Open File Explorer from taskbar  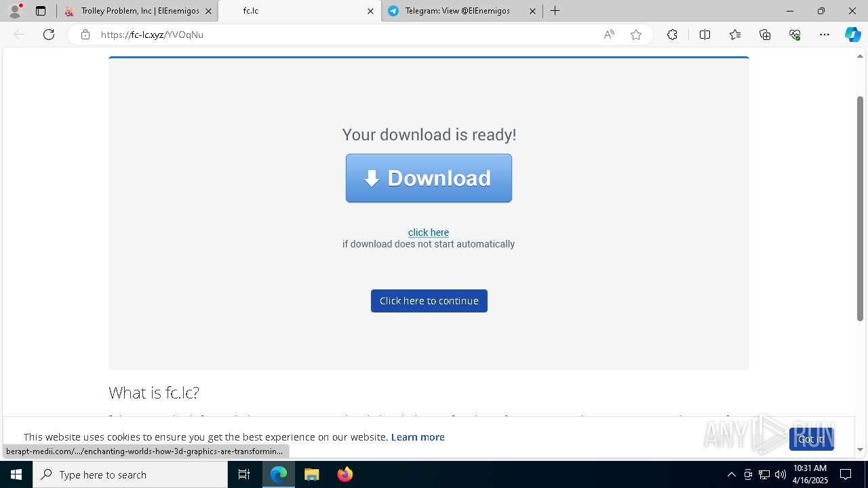[311, 474]
